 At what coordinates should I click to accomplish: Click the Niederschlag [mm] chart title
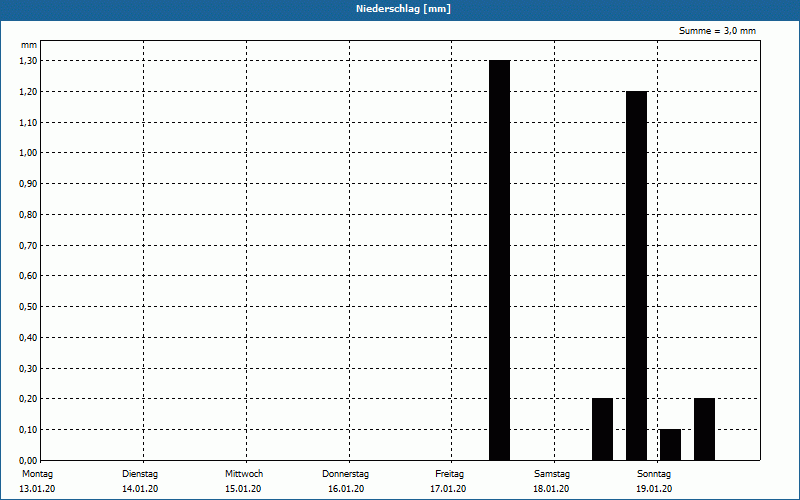pos(403,9)
